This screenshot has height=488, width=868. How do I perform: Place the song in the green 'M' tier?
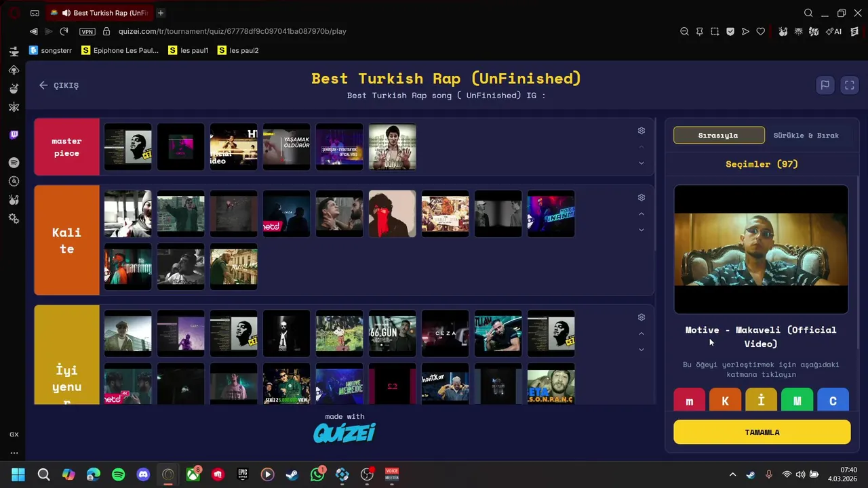pos(797,400)
